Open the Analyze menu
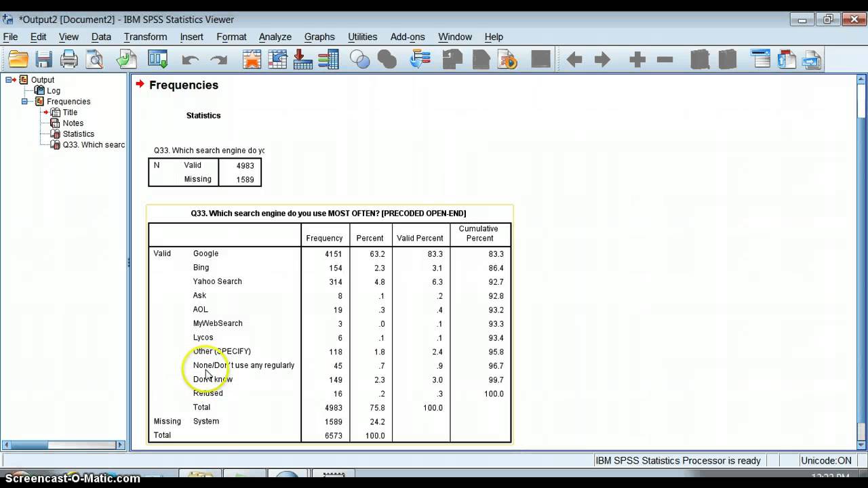The image size is (868, 488). pos(275,37)
